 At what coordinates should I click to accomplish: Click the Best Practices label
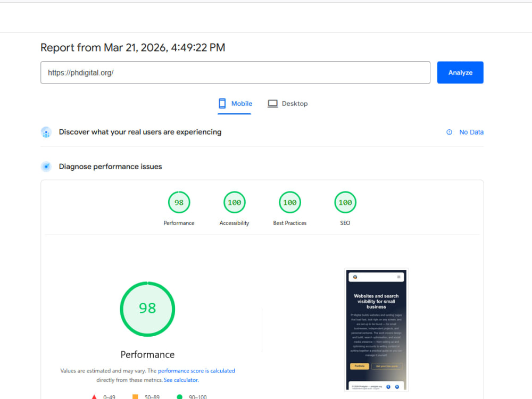click(x=290, y=223)
